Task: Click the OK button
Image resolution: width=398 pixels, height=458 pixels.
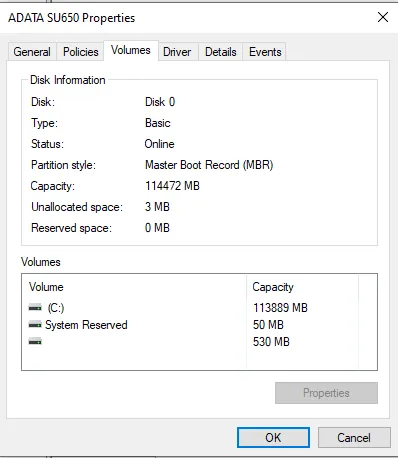Action: [x=273, y=437]
